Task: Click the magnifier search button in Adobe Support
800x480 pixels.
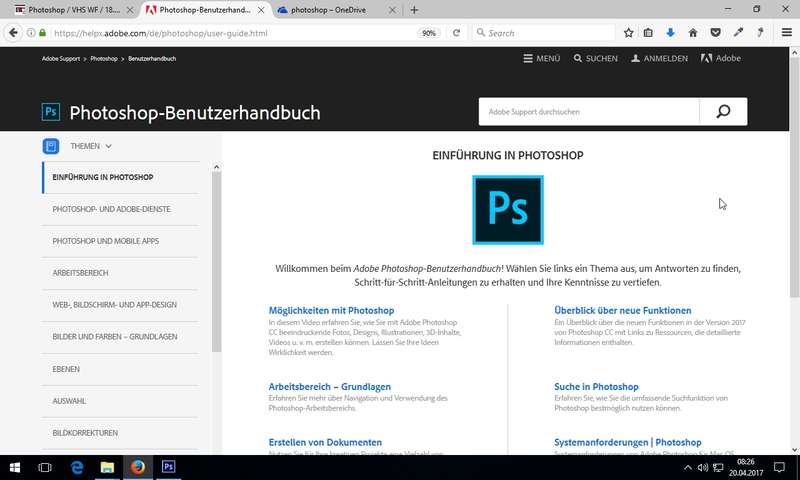Action: click(723, 111)
